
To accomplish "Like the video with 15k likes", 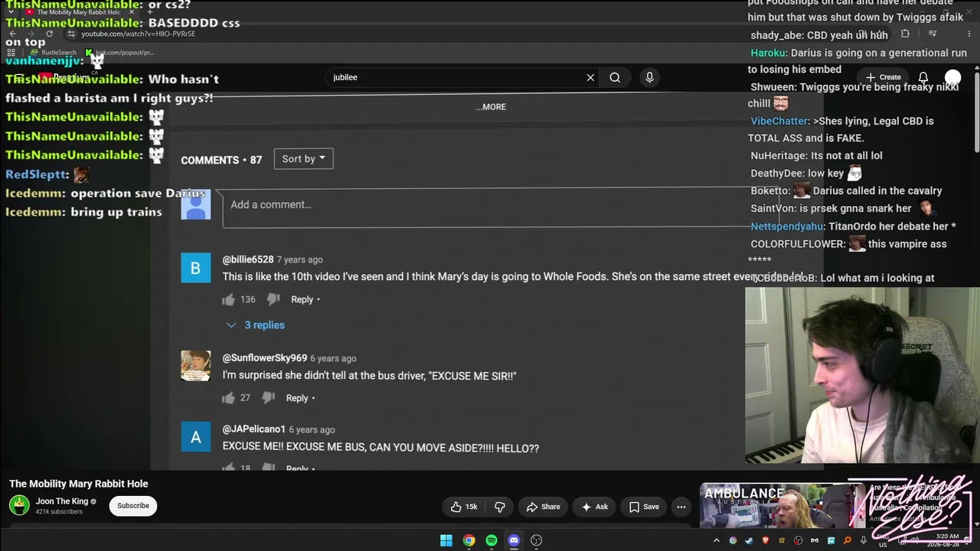I will tap(464, 507).
